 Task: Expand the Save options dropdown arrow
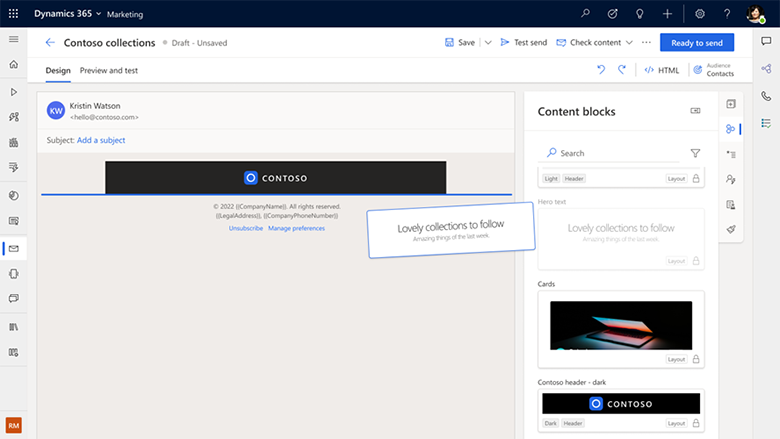point(488,43)
